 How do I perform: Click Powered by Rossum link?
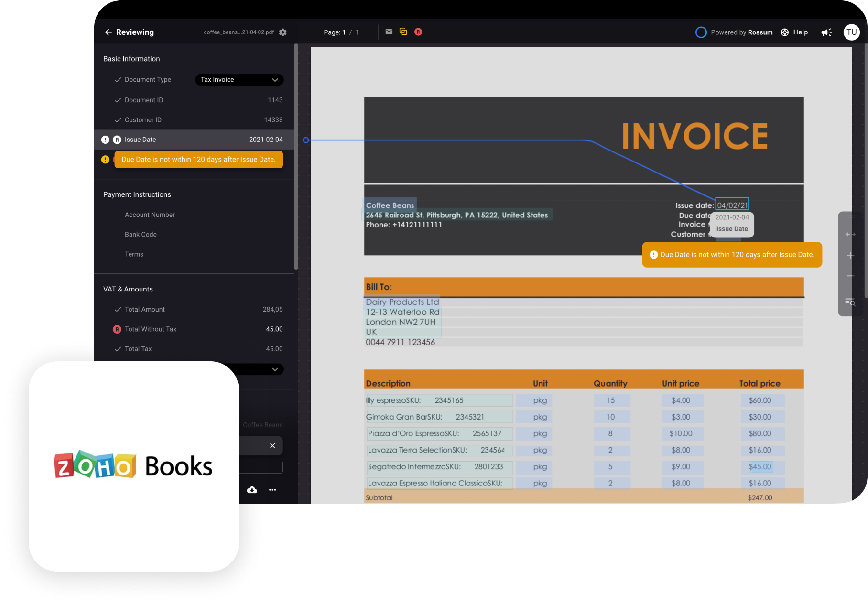pos(741,32)
